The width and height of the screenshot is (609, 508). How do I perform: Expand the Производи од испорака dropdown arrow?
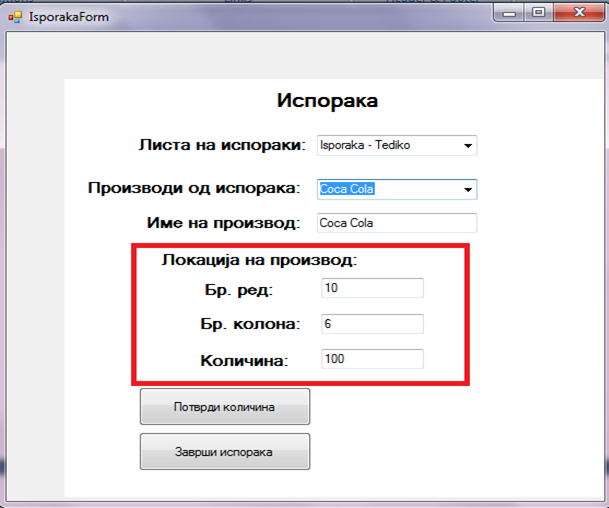click(467, 189)
